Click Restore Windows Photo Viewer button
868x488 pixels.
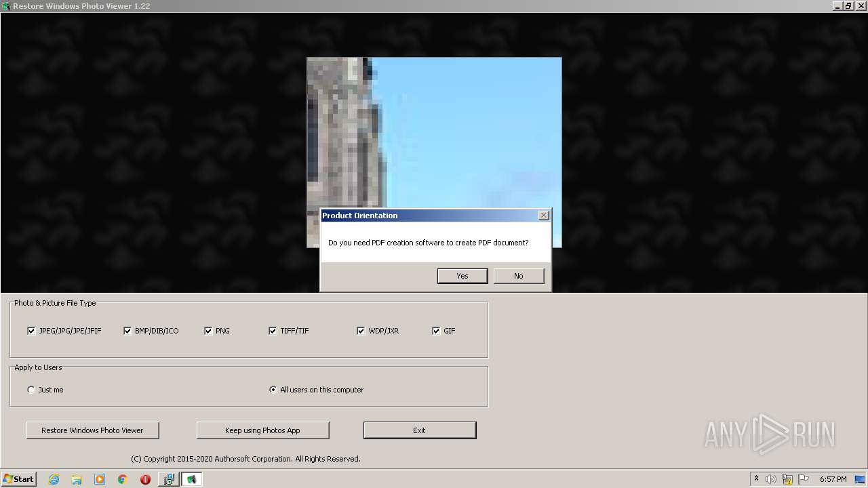pyautogui.click(x=92, y=430)
